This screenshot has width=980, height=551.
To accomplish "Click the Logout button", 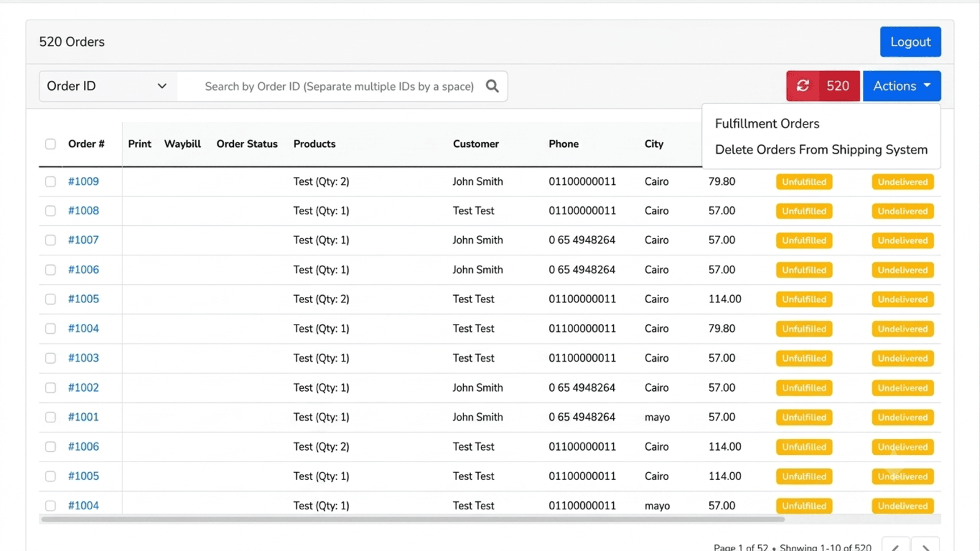I will 910,42.
